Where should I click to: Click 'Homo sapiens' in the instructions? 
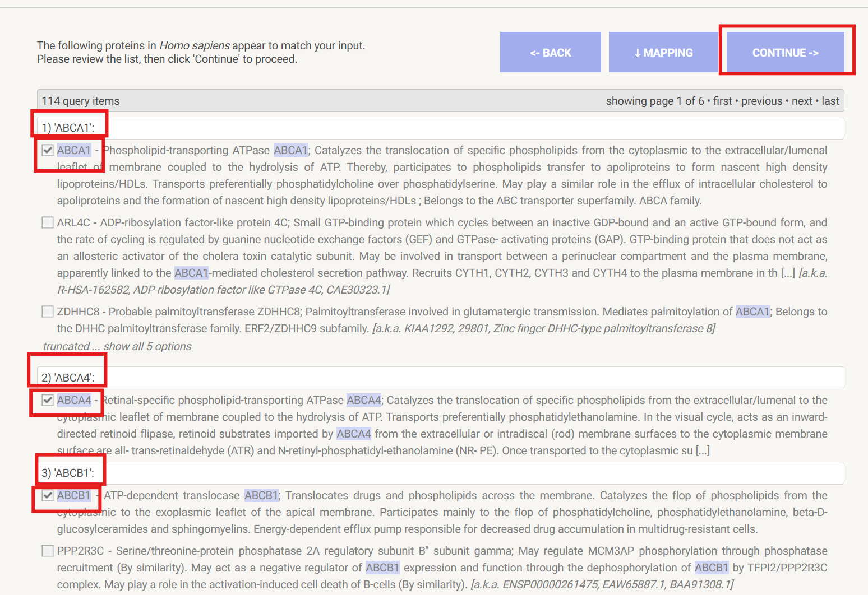[x=195, y=45]
